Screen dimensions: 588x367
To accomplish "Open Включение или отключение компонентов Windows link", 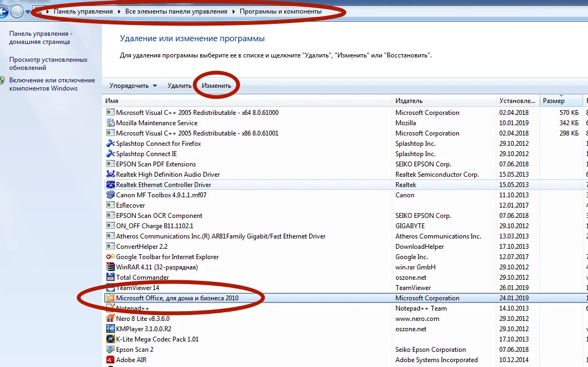I will (x=52, y=84).
